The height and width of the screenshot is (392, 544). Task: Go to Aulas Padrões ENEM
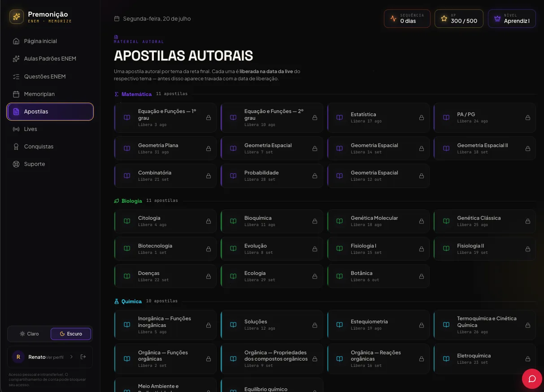(x=50, y=59)
